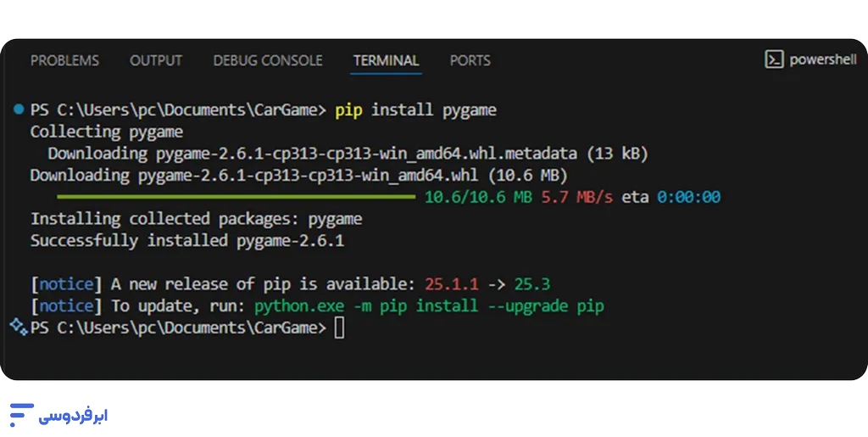The image size is (868, 437).
Task: Click the '5.7 MB/s' speed value
Action: click(x=576, y=197)
